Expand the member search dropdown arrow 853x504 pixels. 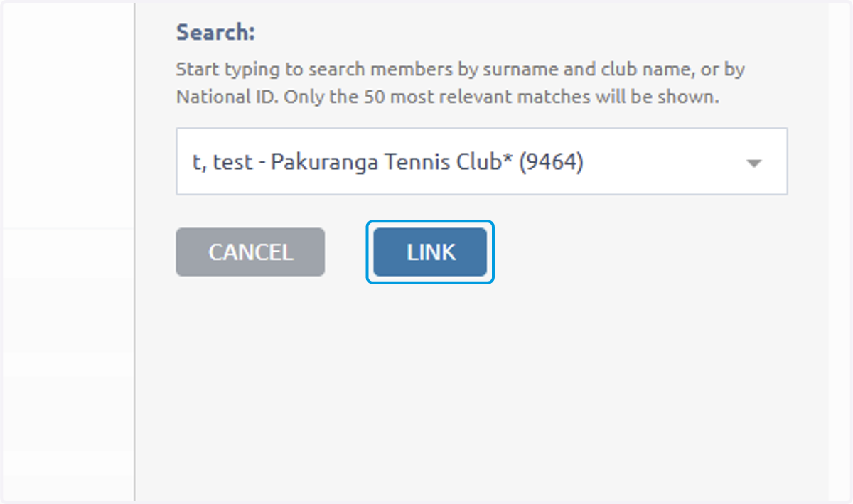point(753,163)
